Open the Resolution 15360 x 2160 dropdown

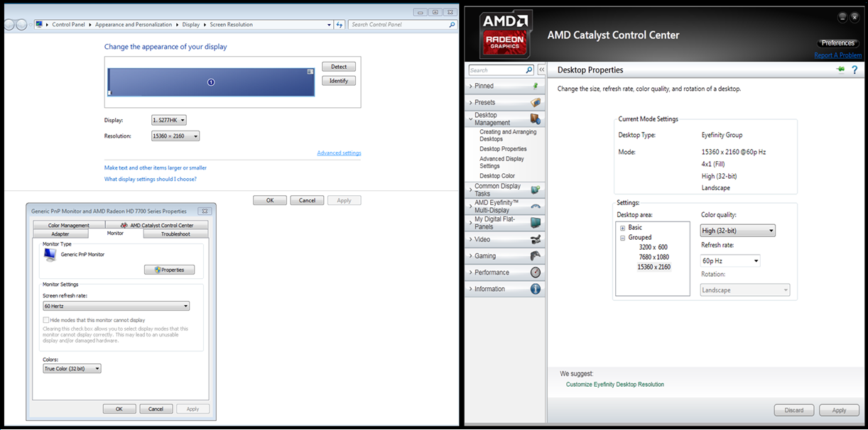[175, 136]
